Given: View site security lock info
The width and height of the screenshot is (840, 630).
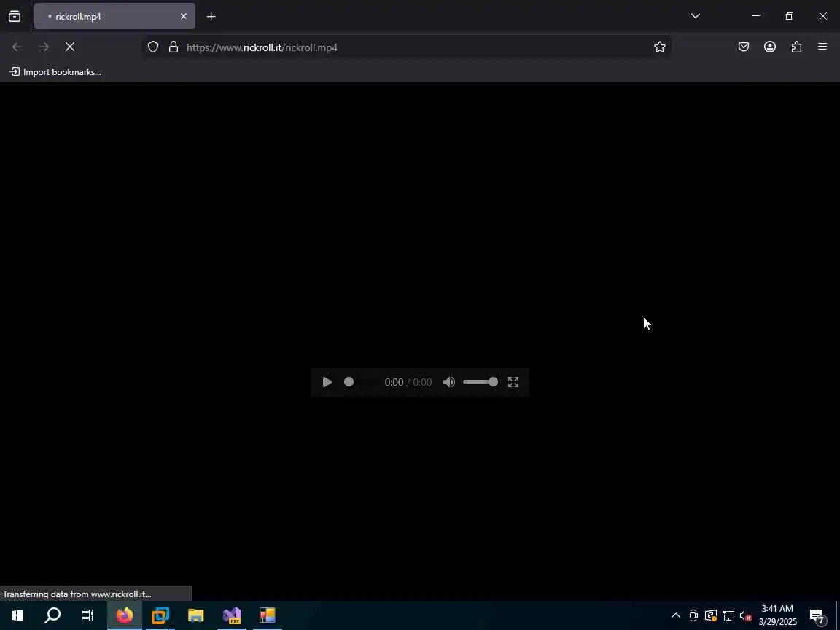Looking at the screenshot, I should click(173, 47).
